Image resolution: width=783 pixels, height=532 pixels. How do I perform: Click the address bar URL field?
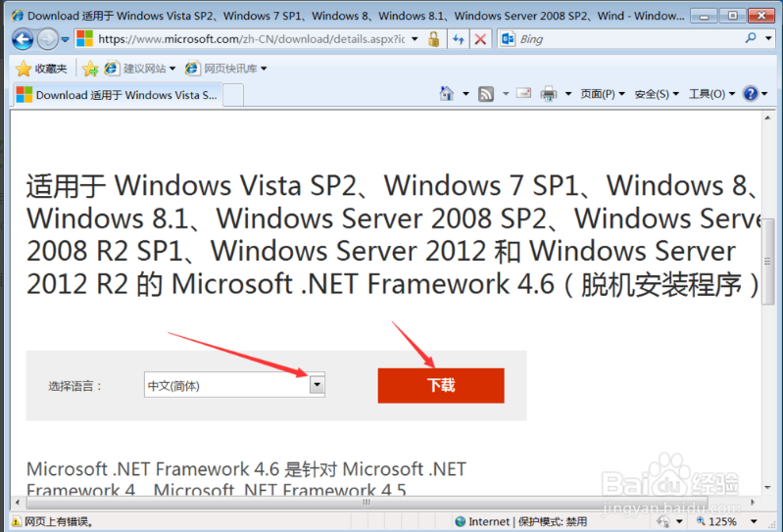tap(250, 39)
